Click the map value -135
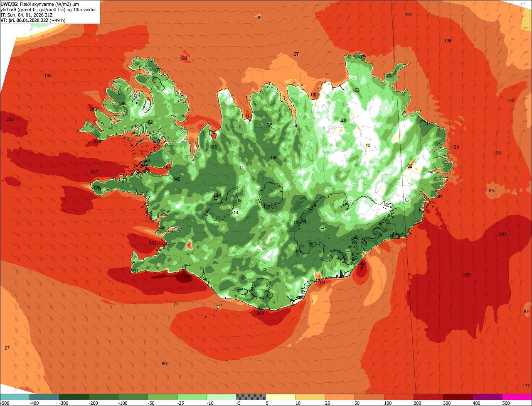This screenshot has width=532, height=406. [x=296, y=223]
